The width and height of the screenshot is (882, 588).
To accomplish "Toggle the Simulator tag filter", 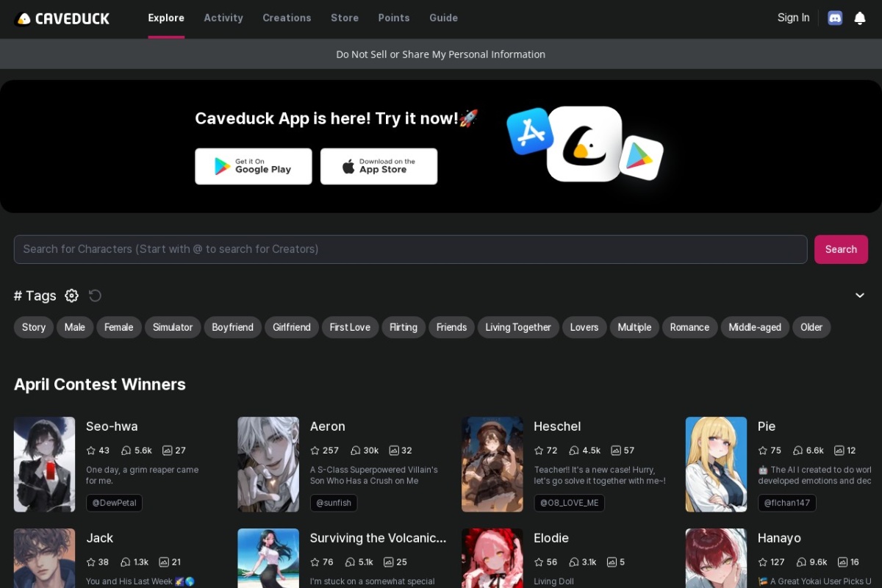I will click(173, 327).
